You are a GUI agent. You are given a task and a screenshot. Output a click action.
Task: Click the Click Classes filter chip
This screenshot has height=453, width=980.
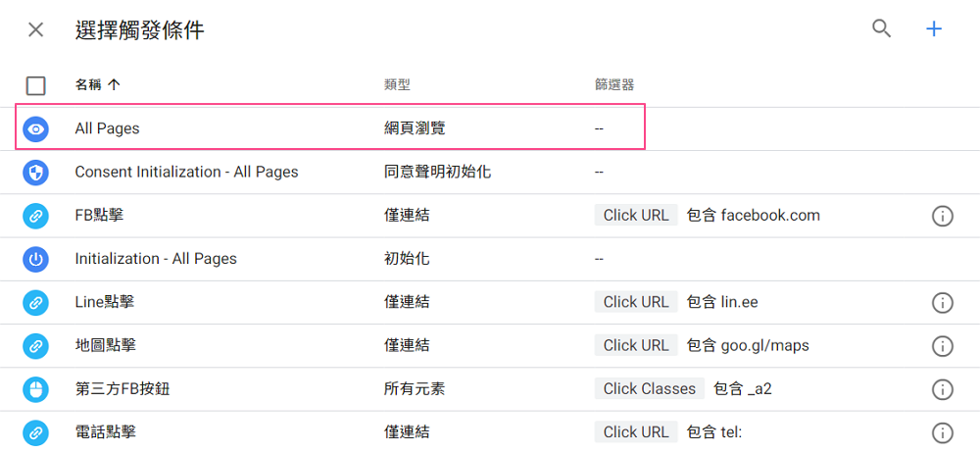[x=650, y=388]
